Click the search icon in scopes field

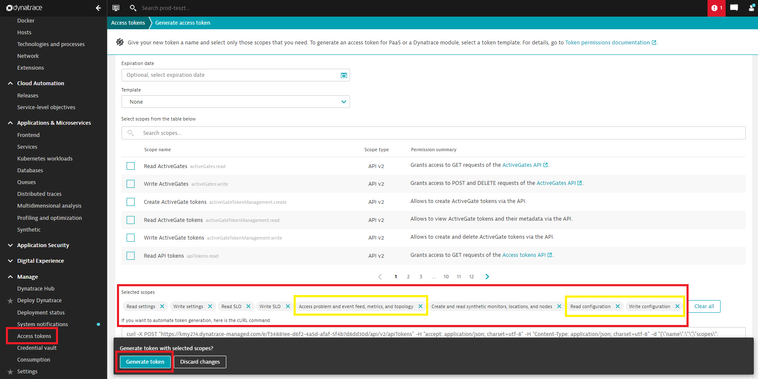(x=130, y=132)
